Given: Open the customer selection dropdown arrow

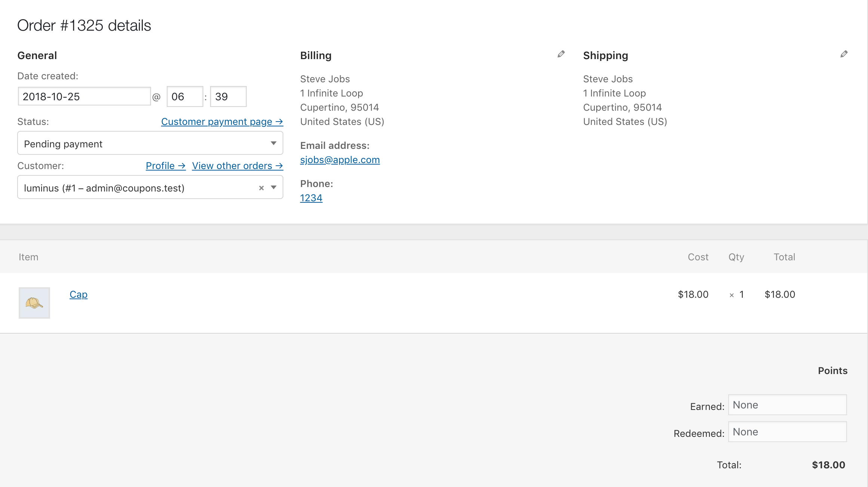Looking at the screenshot, I should click(273, 188).
